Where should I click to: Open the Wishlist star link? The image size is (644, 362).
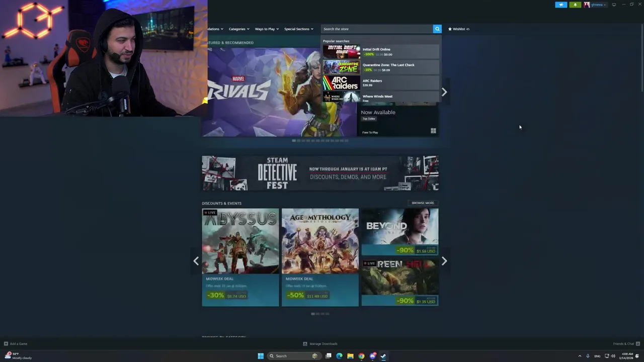[x=459, y=29]
